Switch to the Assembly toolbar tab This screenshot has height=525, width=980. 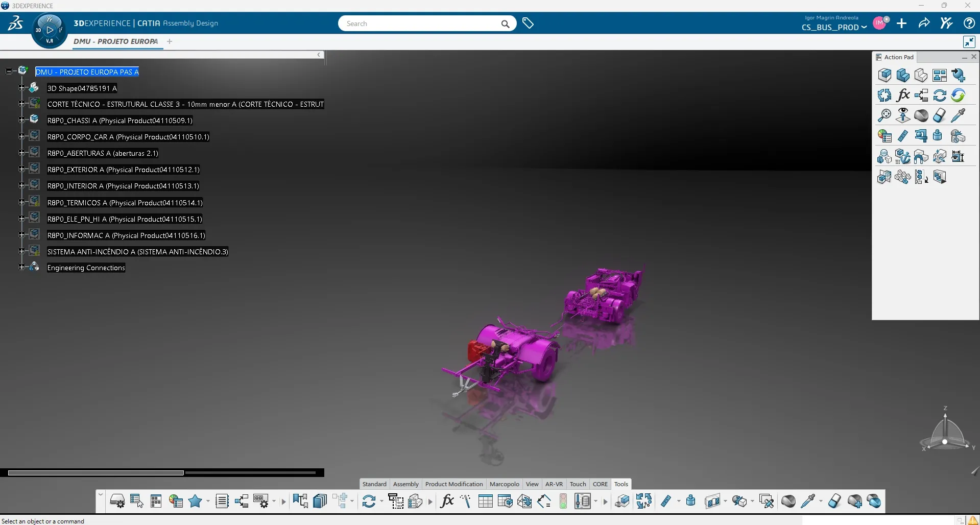click(x=405, y=484)
